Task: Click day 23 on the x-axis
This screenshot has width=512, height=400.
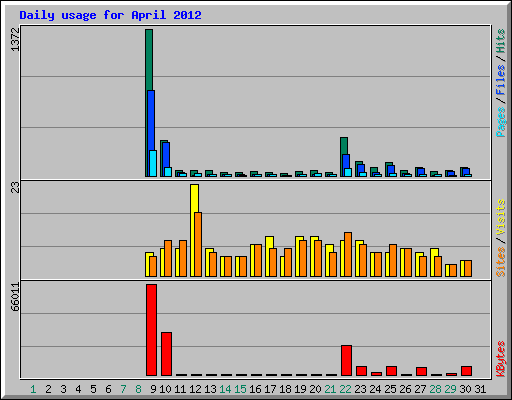Action: 360,389
